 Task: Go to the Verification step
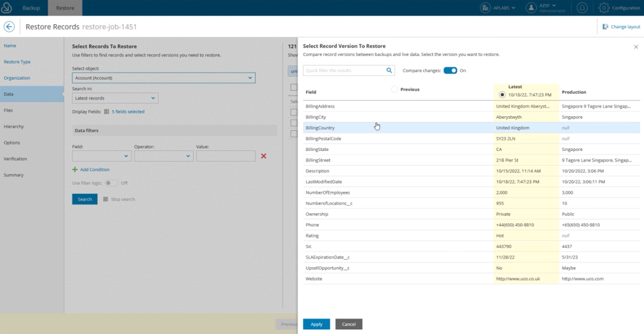tap(15, 159)
